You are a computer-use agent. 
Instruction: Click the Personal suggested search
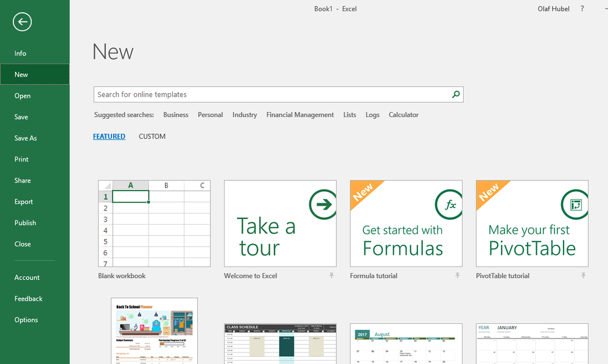point(210,115)
